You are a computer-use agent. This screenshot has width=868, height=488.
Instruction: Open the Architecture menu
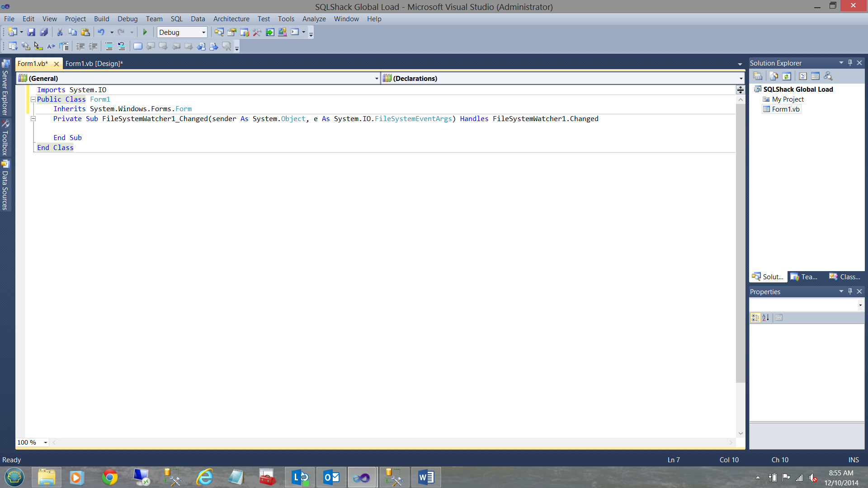pyautogui.click(x=231, y=19)
